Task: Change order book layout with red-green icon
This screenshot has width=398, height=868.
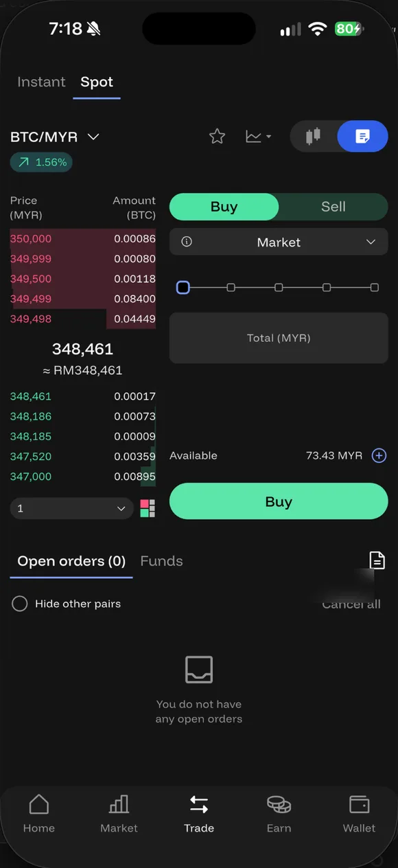Action: 148,508
